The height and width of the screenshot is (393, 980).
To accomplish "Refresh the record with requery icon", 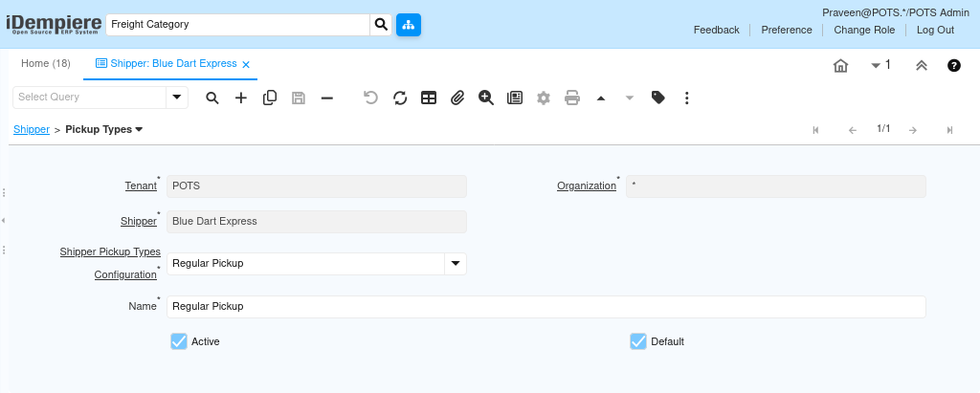I will pyautogui.click(x=400, y=98).
